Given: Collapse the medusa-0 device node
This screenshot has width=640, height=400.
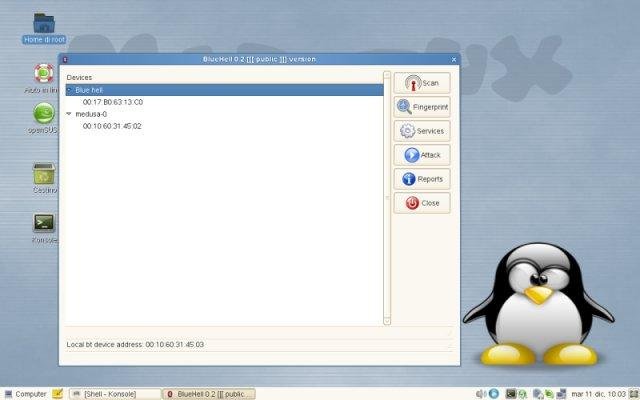Looking at the screenshot, I should coord(69,114).
